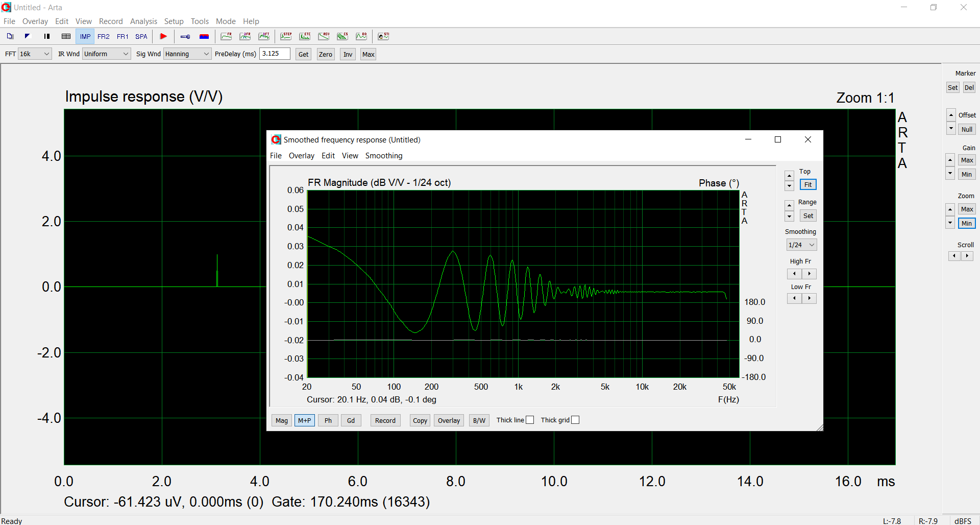Expand the FFT size dropdown

point(35,54)
